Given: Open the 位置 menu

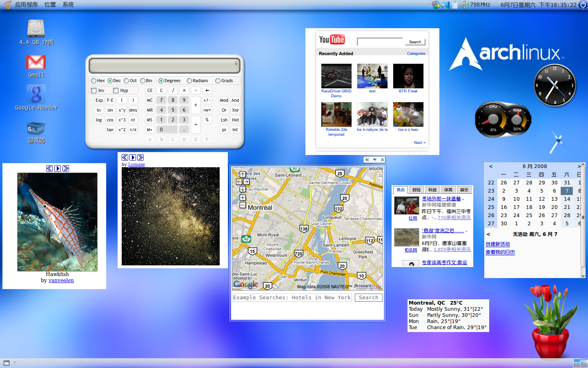Looking at the screenshot, I should click(x=50, y=4).
